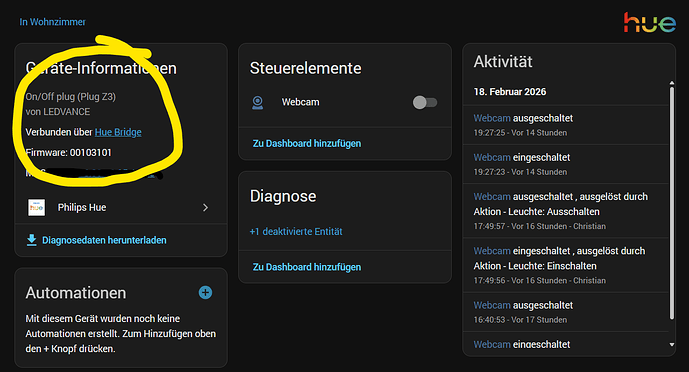The image size is (689, 372).
Task: Click the 19:27:25 - Vor 14 Stunden timestamp
Action: point(520,133)
